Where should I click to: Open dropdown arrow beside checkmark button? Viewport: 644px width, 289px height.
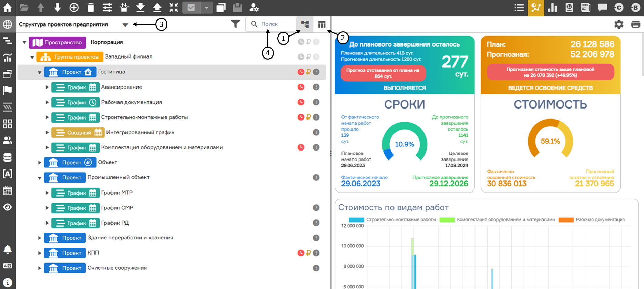[206, 8]
